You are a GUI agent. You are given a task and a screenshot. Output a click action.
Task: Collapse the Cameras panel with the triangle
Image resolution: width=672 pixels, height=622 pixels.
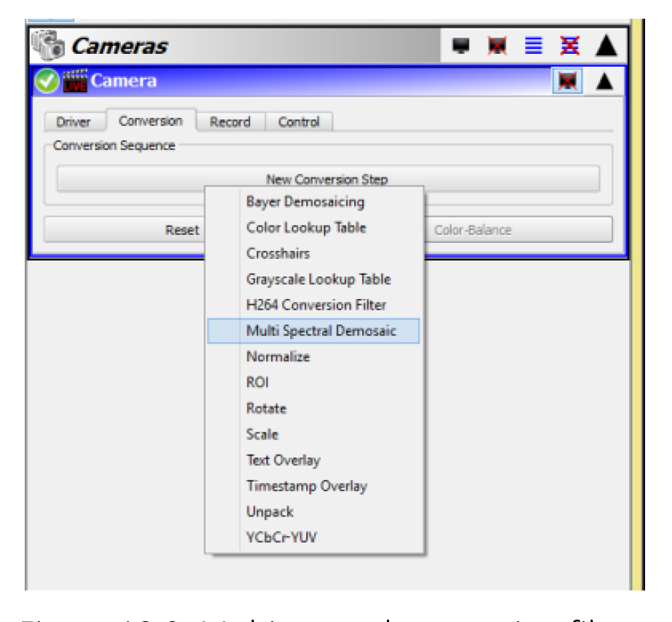click(606, 47)
